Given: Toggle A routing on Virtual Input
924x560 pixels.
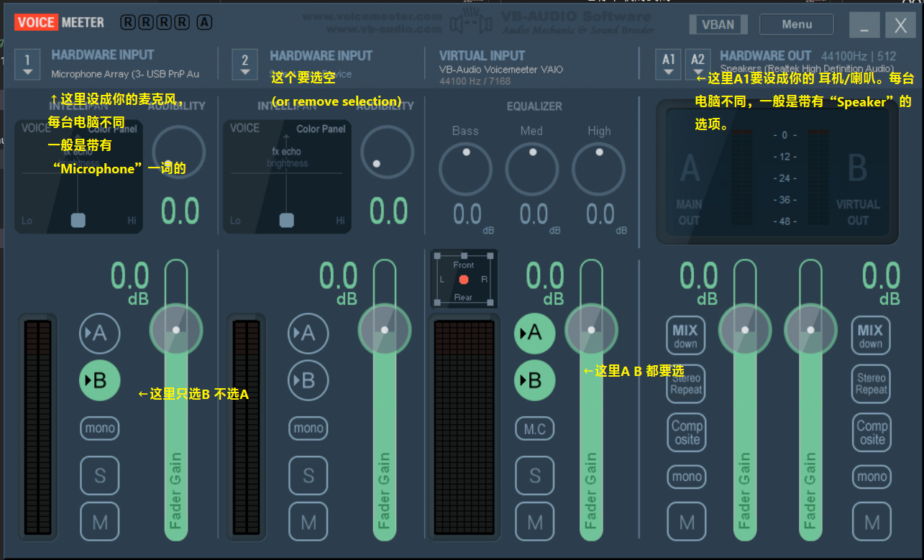Looking at the screenshot, I should coord(534,333).
